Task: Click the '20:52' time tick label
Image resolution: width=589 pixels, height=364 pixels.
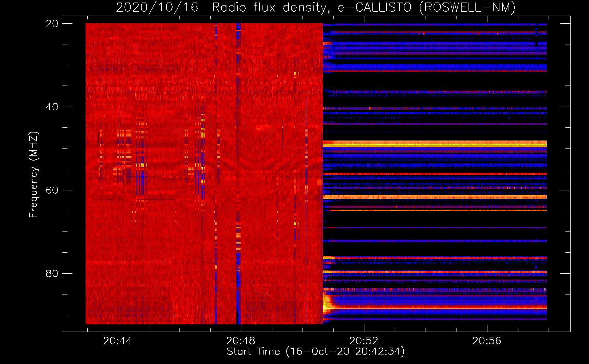Action: [364, 341]
